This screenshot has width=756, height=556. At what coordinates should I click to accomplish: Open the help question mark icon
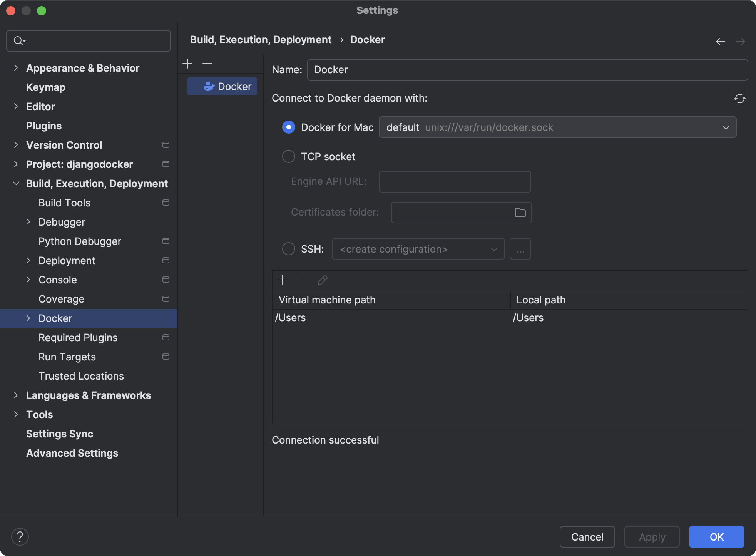tap(20, 536)
